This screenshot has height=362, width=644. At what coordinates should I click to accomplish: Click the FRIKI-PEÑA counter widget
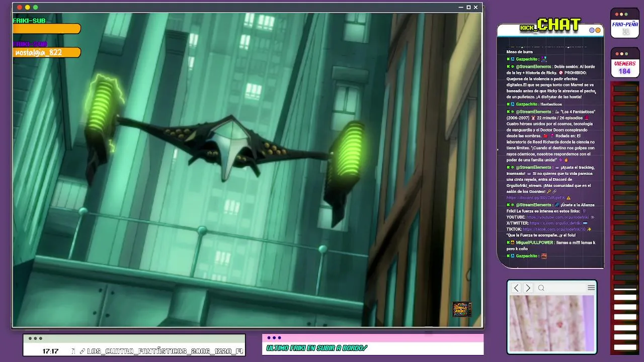[x=624, y=23]
